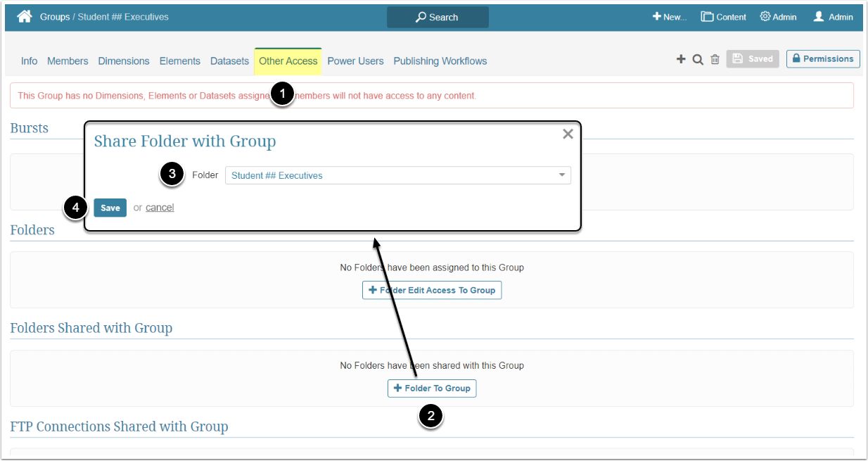Click the Saved button
Screen dimensions: 868x461
[x=753, y=59]
